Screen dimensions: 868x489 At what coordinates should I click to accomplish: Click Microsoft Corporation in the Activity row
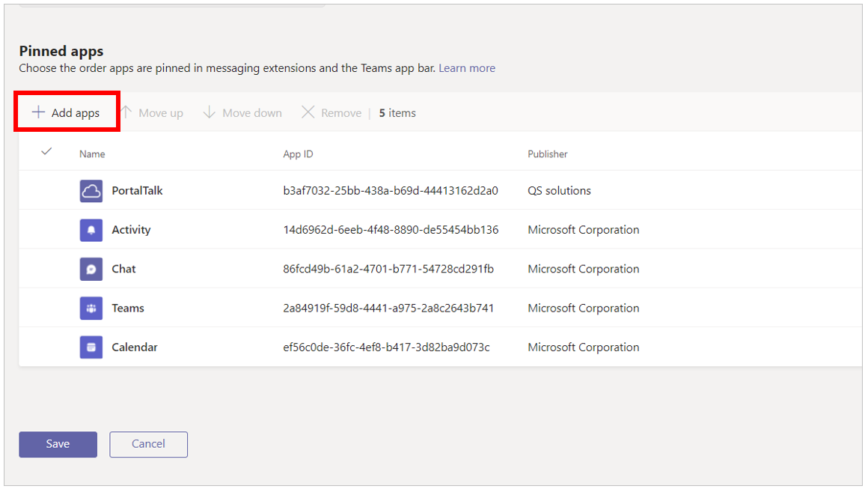point(584,230)
